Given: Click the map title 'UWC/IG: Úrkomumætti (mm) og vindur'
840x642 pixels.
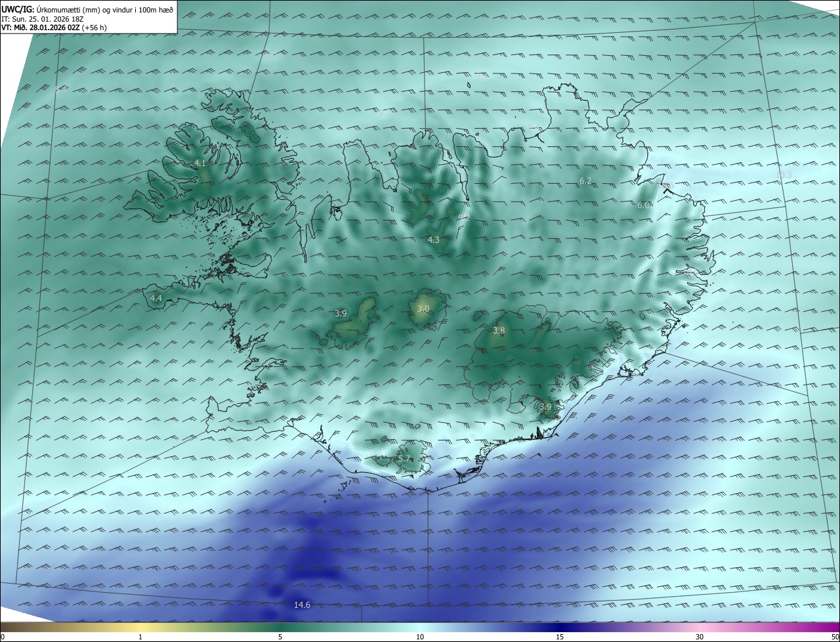Looking at the screenshot, I should coord(87,9).
